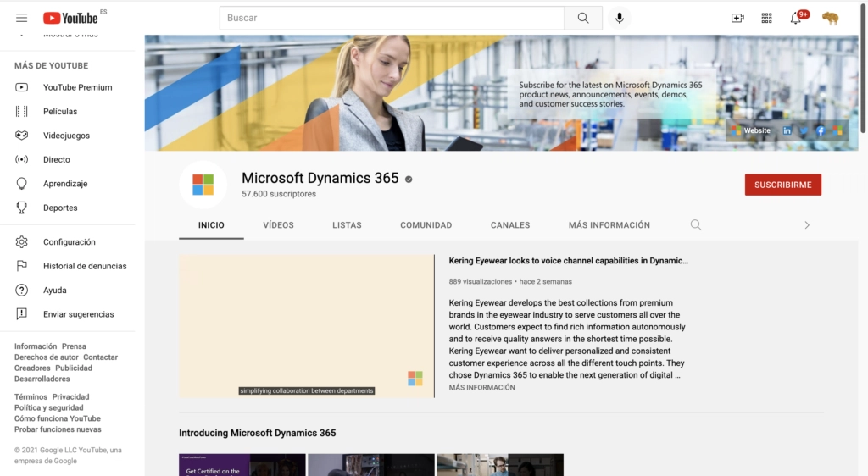
Task: Open Facebook link in channel banner
Action: tap(821, 130)
